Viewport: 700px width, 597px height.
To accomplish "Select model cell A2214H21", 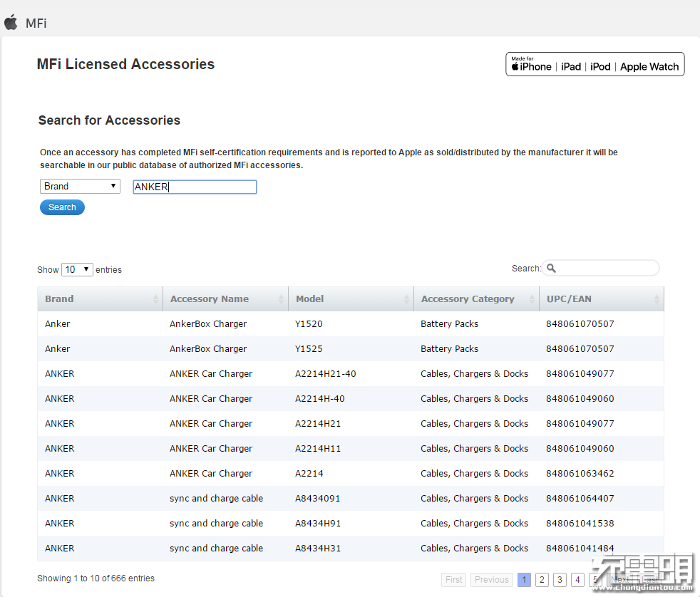I will (318, 424).
